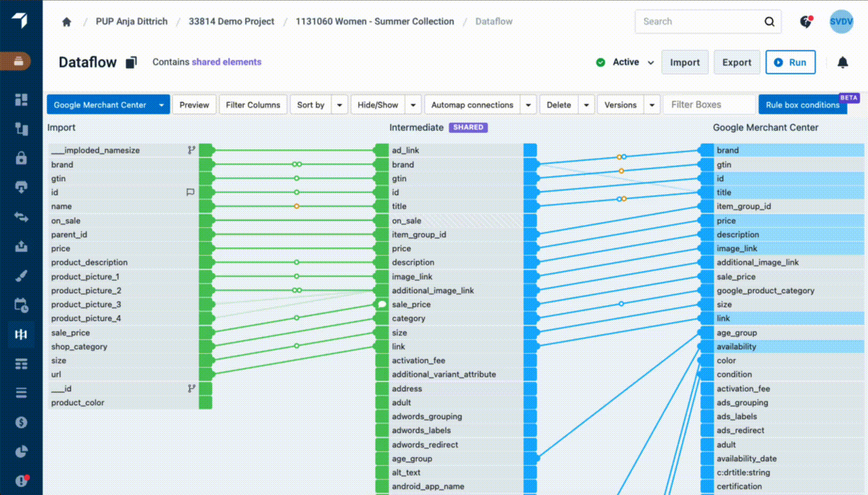
Task: Expand the Versions dropdown arrow
Action: (x=652, y=105)
